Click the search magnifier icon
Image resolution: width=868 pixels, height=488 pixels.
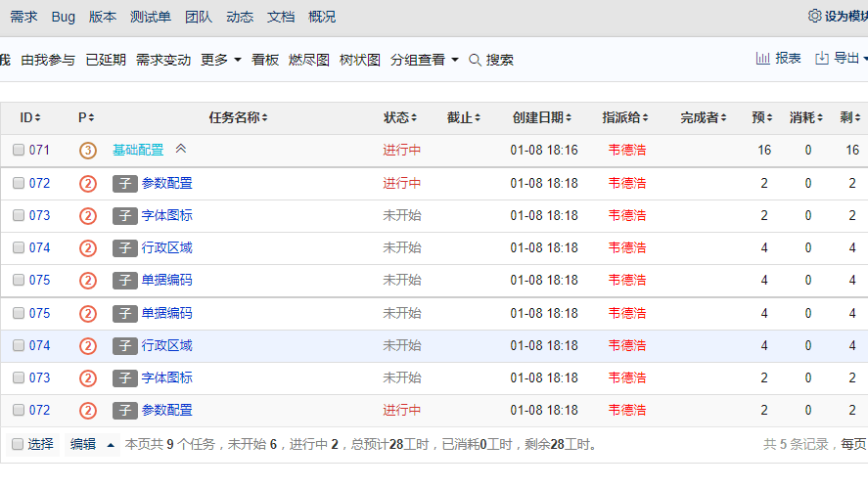coord(476,60)
